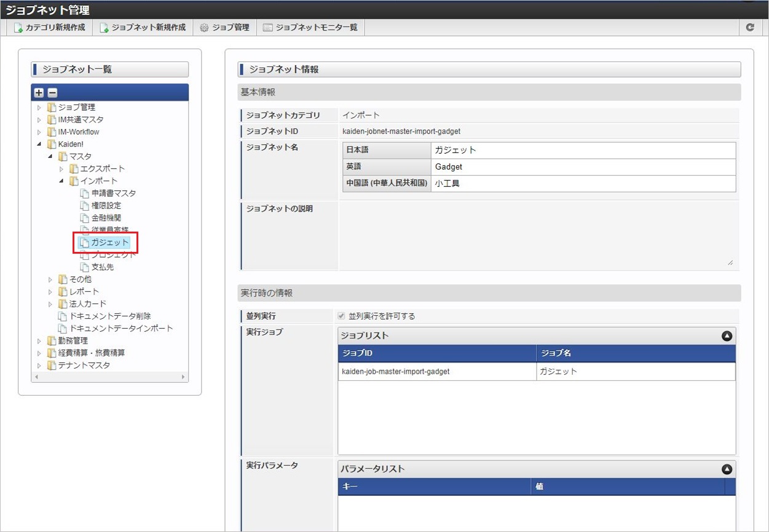Viewport: 769px width, 532px height.
Task: Select 申請書マスタ in the import tree
Action: pos(113,194)
